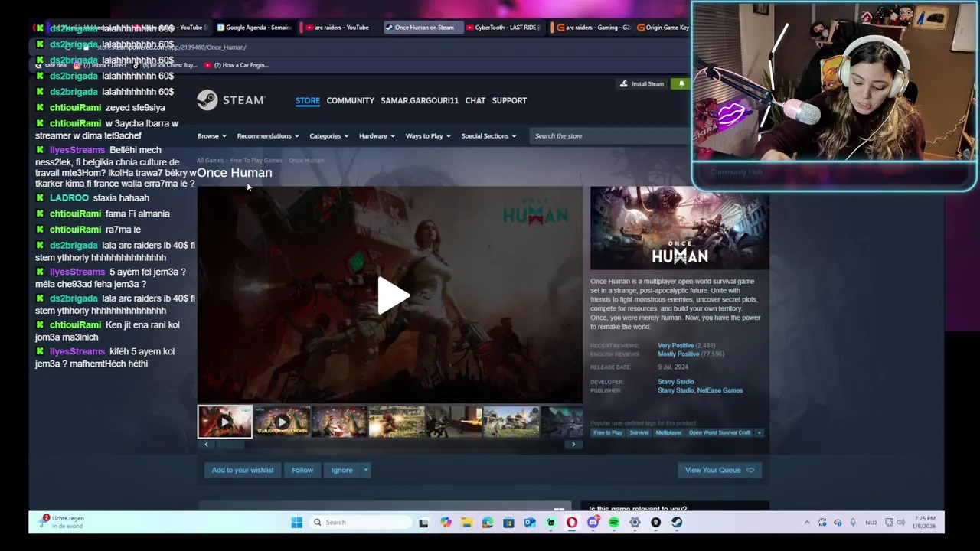Open Opera browser from taskbar
The image size is (980, 551).
click(572, 522)
